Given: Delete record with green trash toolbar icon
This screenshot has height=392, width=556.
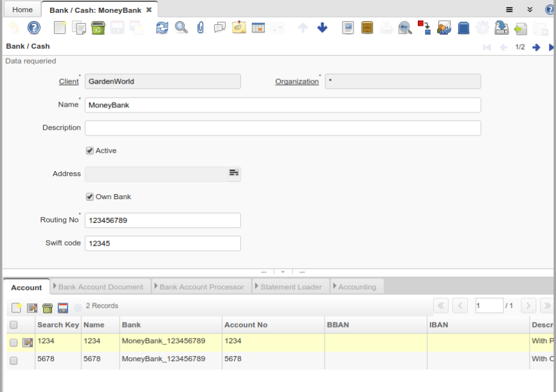Looking at the screenshot, I should (98, 28).
